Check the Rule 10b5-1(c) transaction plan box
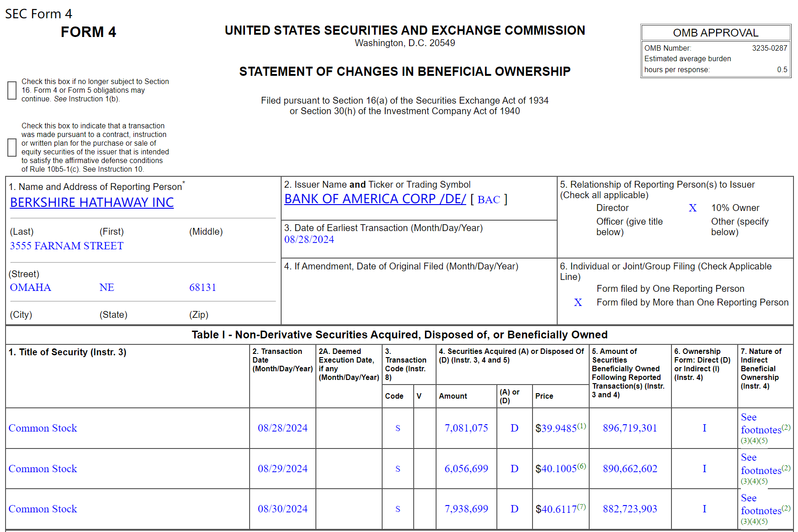 click(x=12, y=147)
